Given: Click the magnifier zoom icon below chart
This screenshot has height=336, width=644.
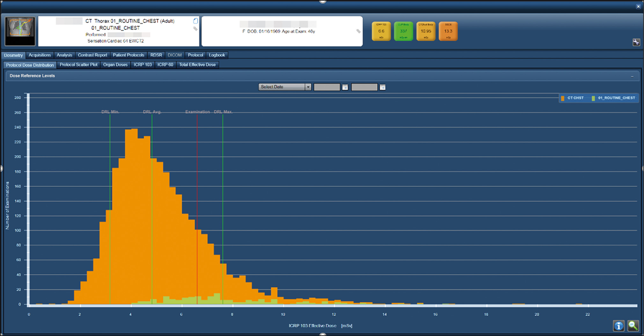Looking at the screenshot, I should pyautogui.click(x=633, y=326).
